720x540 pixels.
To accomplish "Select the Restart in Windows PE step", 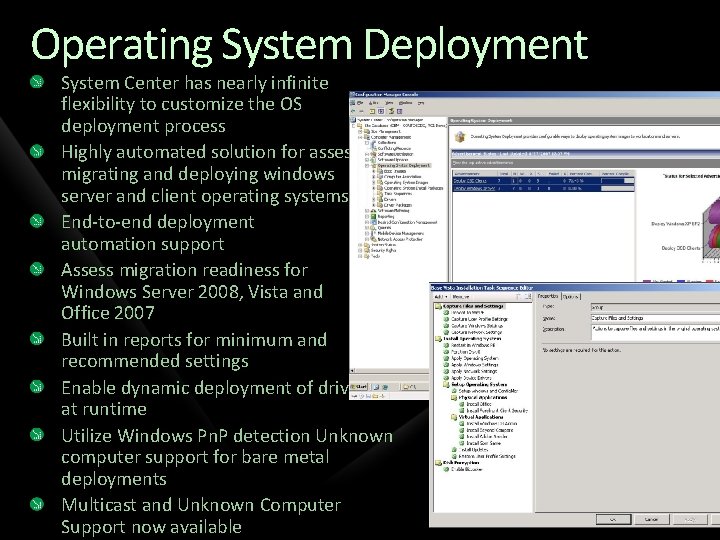I will click(473, 345).
